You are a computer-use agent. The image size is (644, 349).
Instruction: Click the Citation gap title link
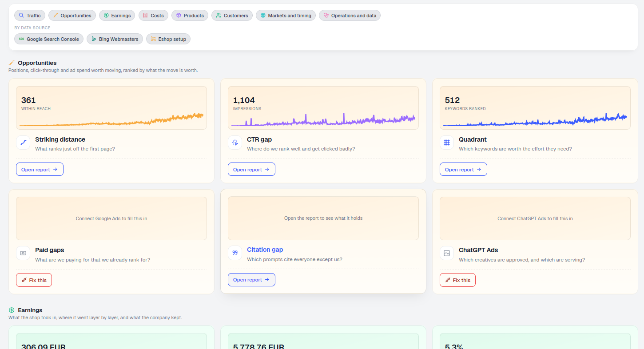(x=265, y=250)
